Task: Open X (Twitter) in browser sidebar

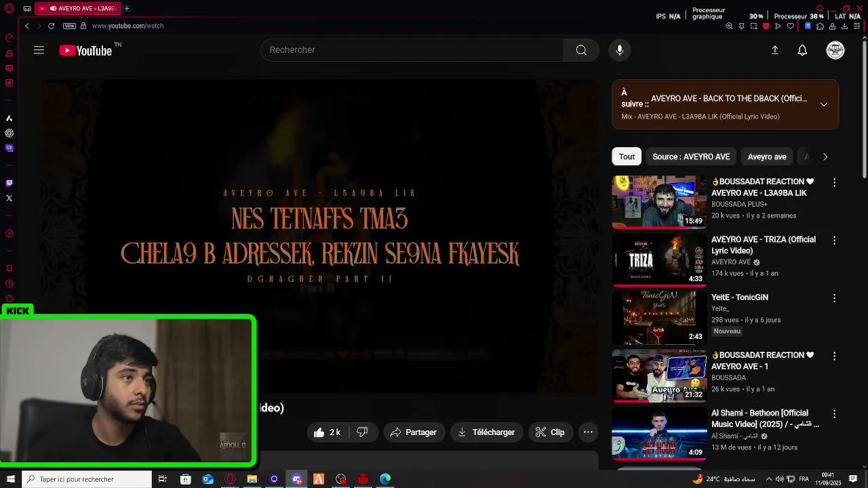Action: click(x=9, y=198)
